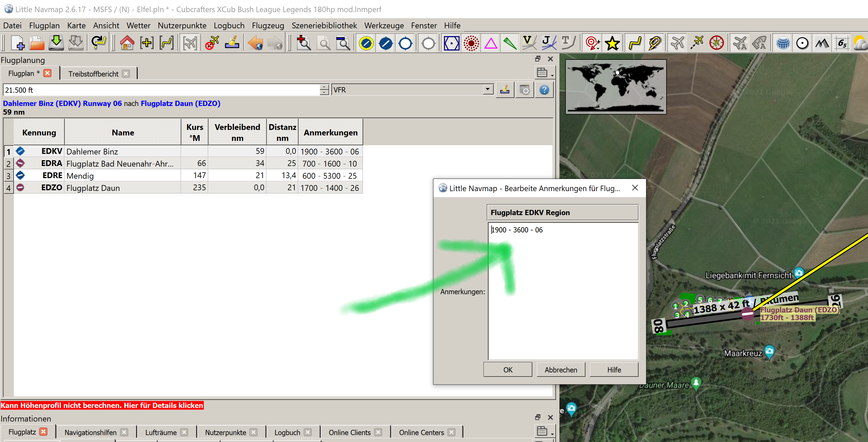The width and height of the screenshot is (868, 442).
Task: Toggle Victor airways display (V icon)
Action: (529, 43)
